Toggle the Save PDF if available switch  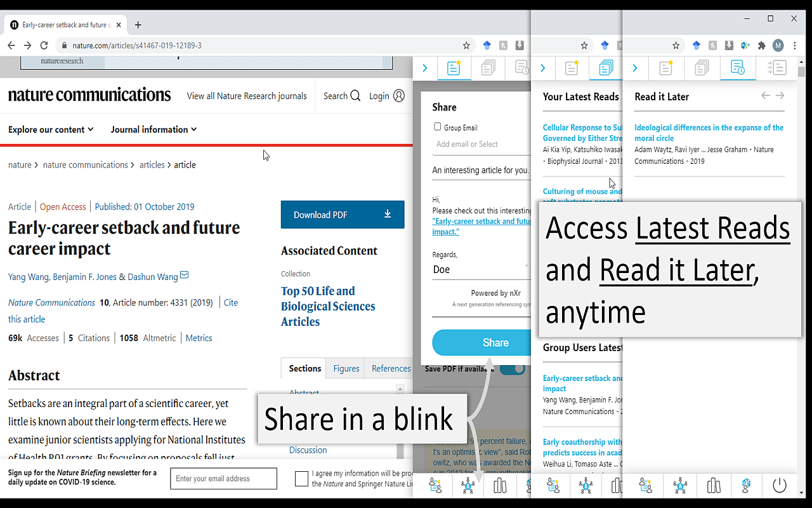513,369
